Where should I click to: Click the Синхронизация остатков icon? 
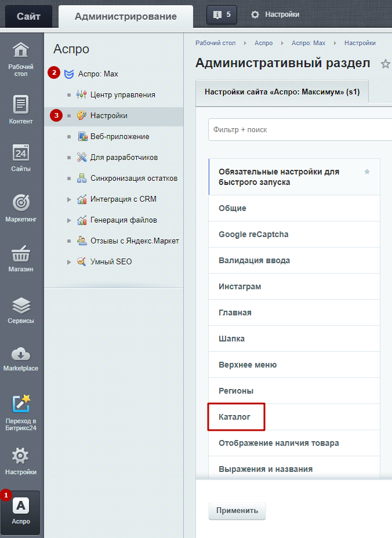(x=81, y=179)
